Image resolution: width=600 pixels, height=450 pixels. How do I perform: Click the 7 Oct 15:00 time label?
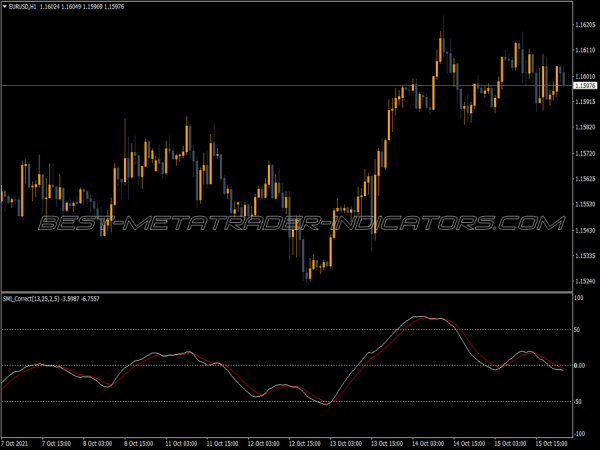(56, 444)
